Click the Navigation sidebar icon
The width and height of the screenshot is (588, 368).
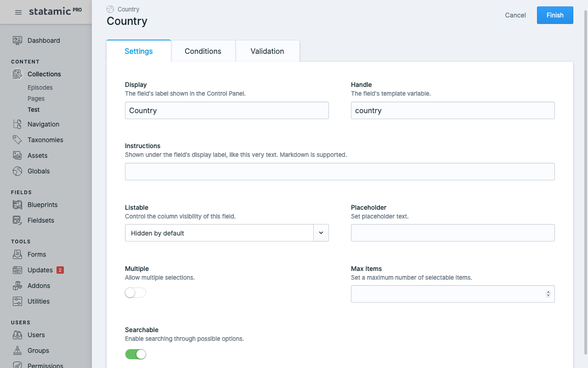[17, 124]
